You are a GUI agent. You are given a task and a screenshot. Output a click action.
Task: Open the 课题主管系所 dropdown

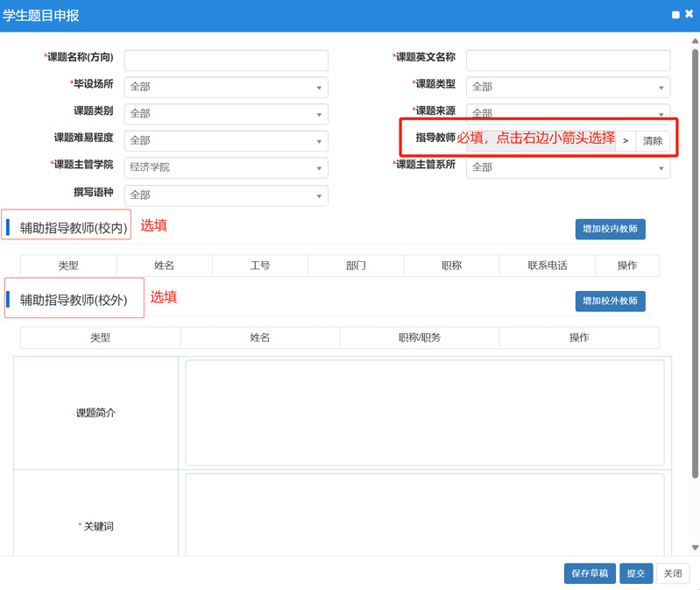[x=568, y=167]
